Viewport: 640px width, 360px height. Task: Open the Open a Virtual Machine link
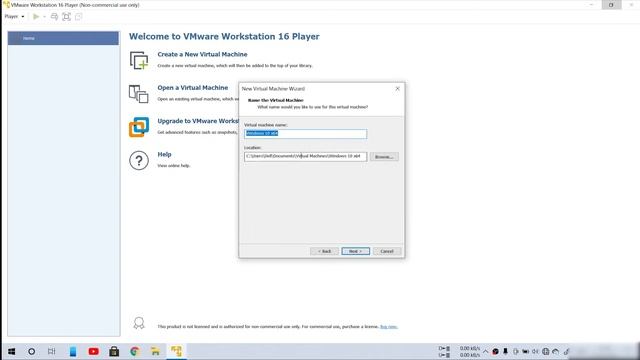pyautogui.click(x=193, y=88)
